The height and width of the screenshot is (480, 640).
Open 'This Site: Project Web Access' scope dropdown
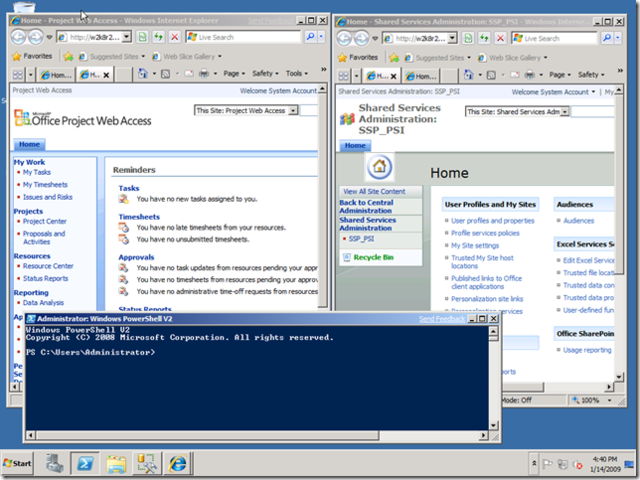(293, 111)
